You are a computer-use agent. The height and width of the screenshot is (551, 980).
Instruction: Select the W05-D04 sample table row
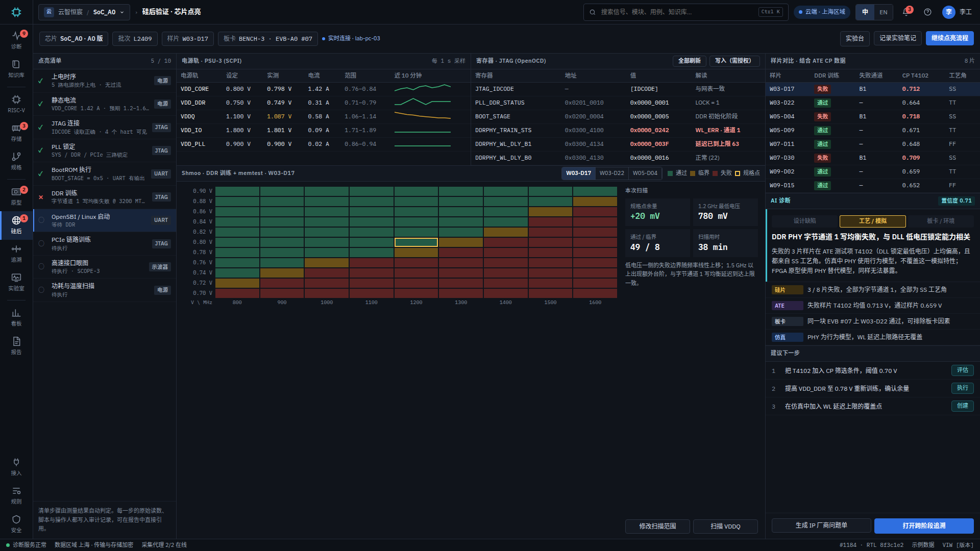click(872, 116)
